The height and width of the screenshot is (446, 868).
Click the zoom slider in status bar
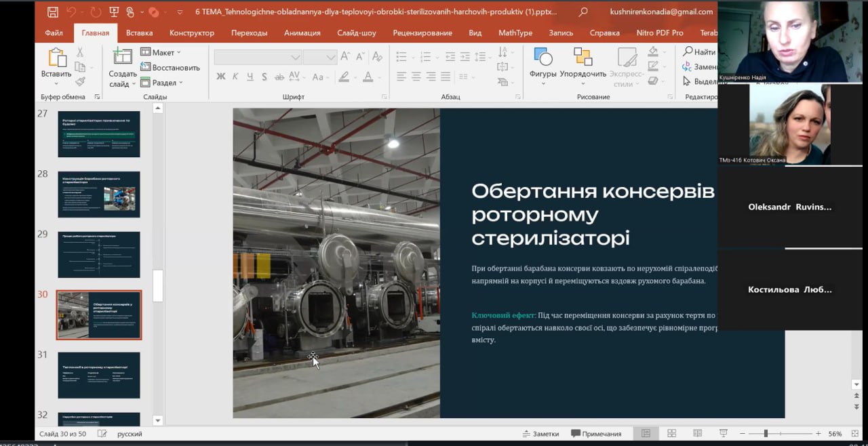pos(766,434)
